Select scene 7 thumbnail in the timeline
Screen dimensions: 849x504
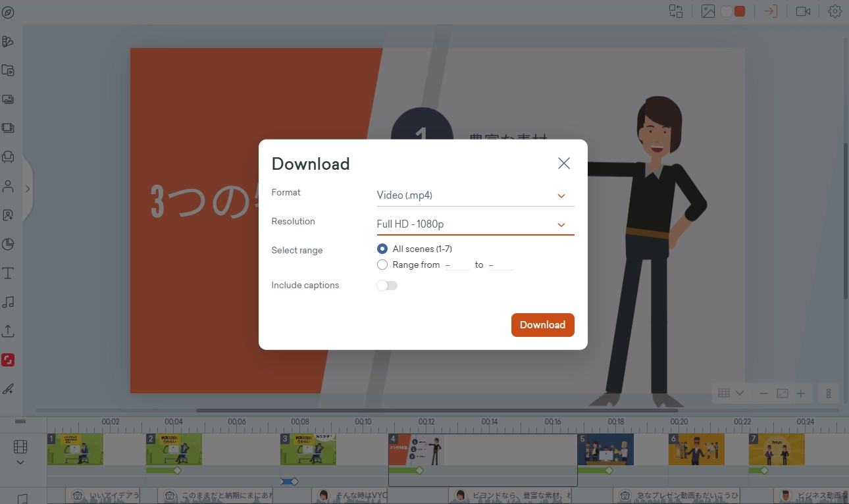777,449
